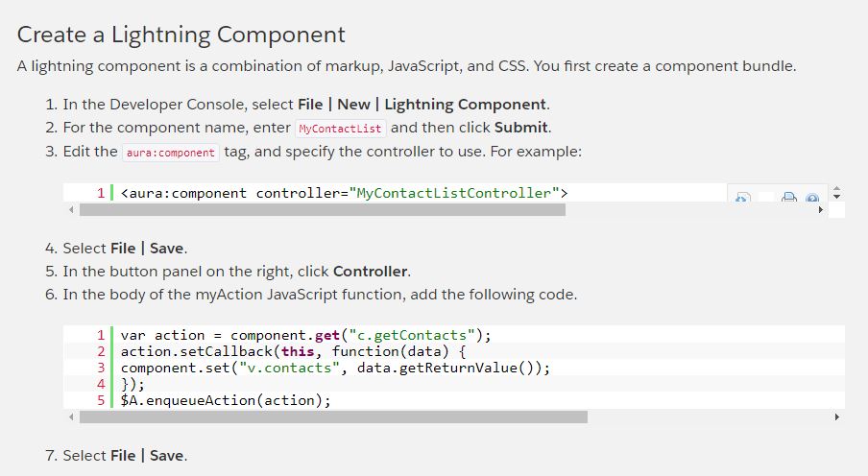
Task: Click the bold Submit text in step 2
Action: [x=521, y=128]
